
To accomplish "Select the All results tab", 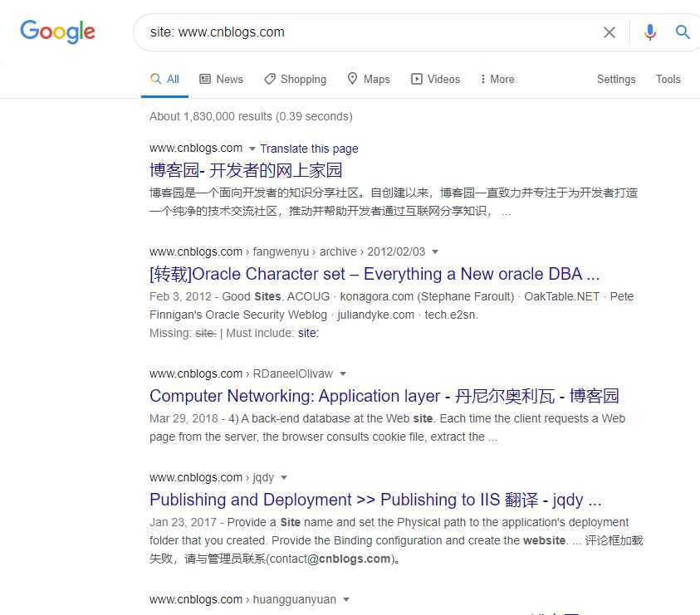I will click(x=164, y=79).
